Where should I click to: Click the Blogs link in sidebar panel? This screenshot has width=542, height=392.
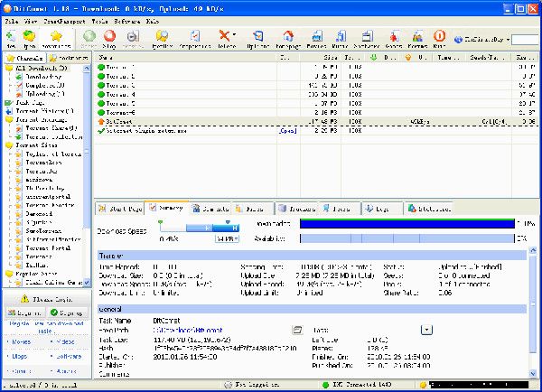coord(19,356)
